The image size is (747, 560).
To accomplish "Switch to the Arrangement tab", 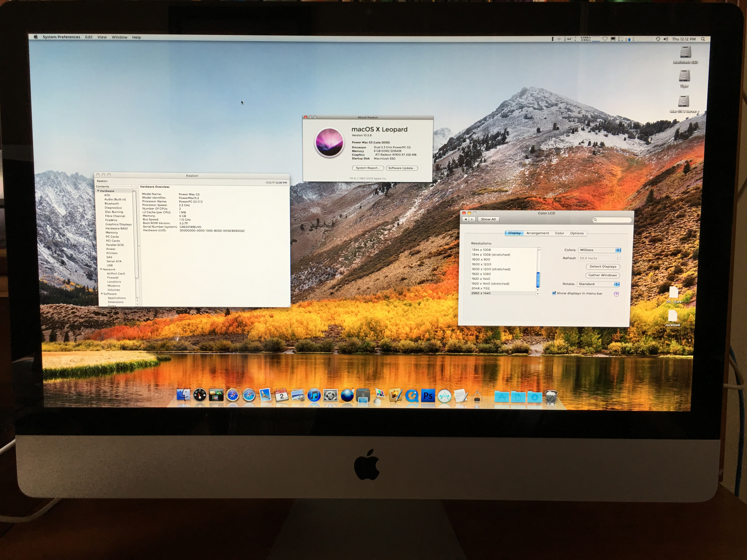I will coord(538,233).
